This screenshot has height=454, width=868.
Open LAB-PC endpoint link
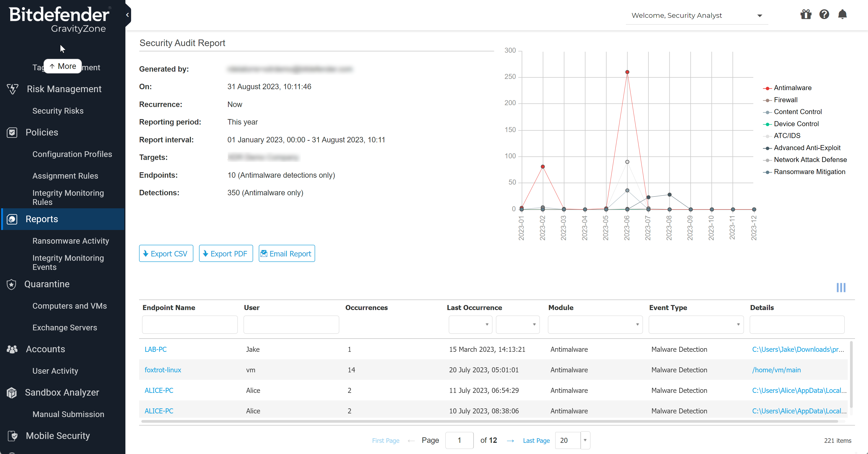(156, 350)
